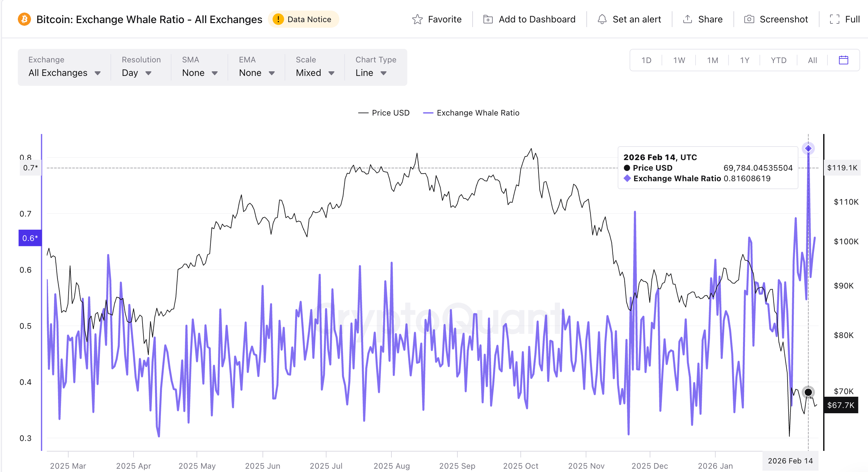Expand the Resolution dropdown set to Day

pyautogui.click(x=137, y=73)
